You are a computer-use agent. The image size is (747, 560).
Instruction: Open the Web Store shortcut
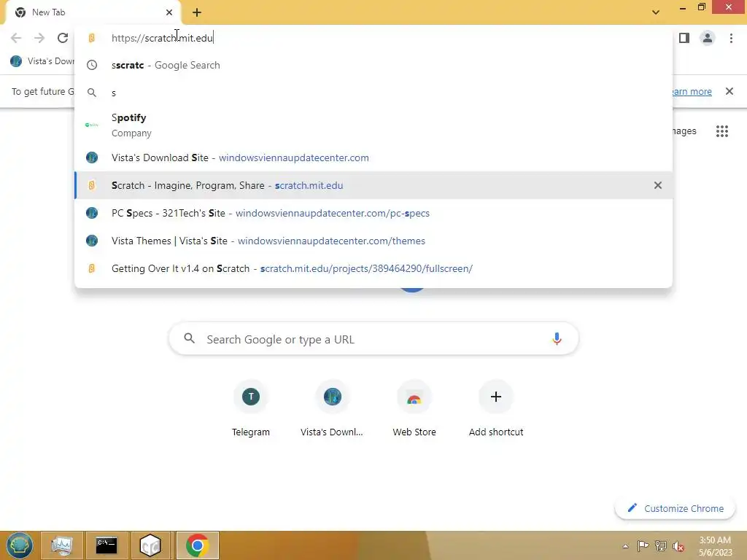click(414, 408)
